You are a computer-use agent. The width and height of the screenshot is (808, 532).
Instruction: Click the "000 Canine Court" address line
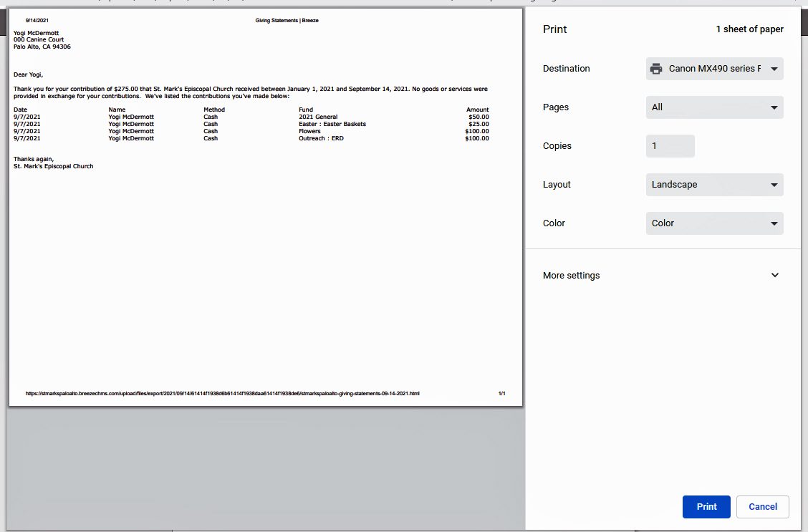pos(39,39)
